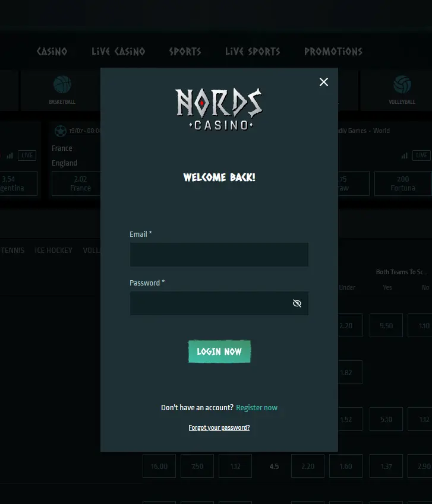This screenshot has height=504, width=432.
Task: Click the LIVE badge at left match card
Action: [27, 156]
